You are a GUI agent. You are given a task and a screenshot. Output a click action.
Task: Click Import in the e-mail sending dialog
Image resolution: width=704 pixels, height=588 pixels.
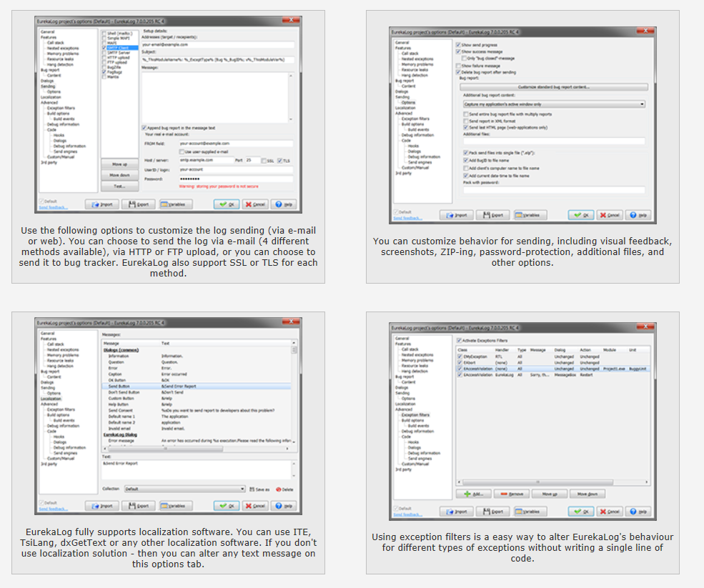click(x=102, y=204)
